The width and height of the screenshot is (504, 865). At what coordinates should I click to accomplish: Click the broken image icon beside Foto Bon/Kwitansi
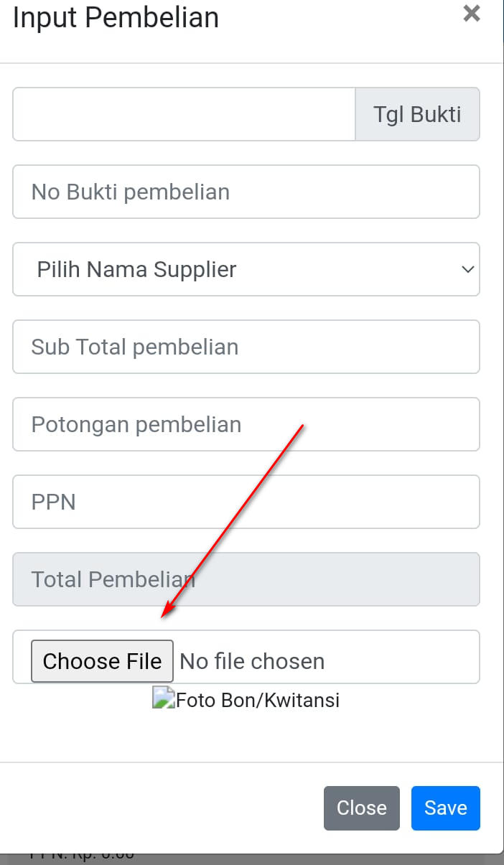(x=164, y=698)
